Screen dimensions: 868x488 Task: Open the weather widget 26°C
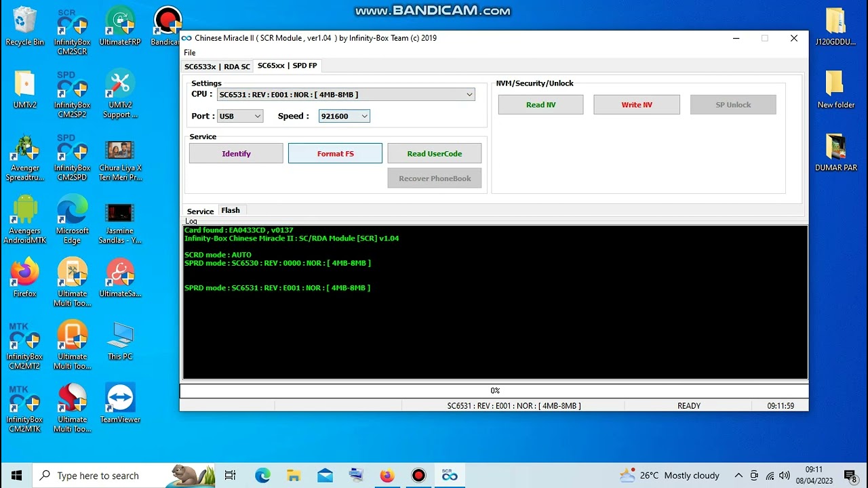click(x=670, y=475)
